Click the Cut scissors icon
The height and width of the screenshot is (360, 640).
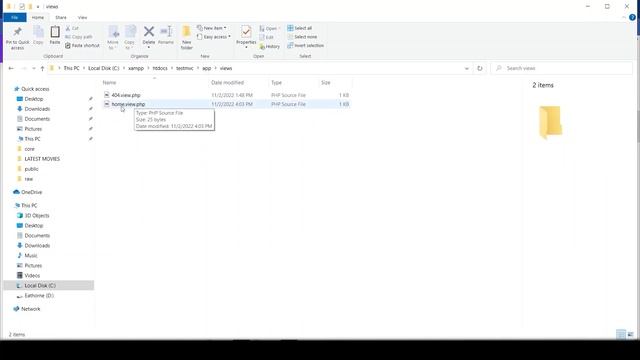tap(68, 28)
